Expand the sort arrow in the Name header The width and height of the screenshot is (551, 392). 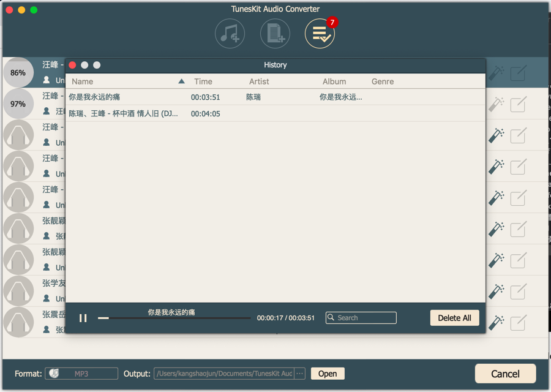[x=181, y=80]
